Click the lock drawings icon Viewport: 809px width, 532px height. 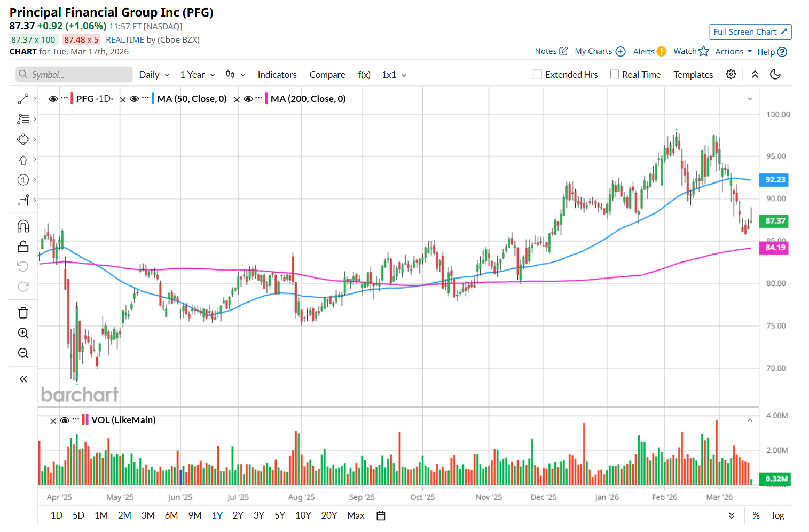click(23, 247)
